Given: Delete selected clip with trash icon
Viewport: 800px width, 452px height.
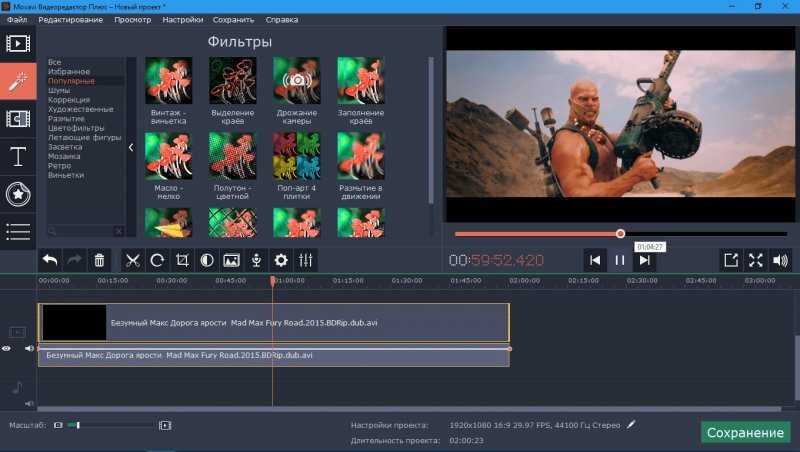Looking at the screenshot, I should coord(99,260).
